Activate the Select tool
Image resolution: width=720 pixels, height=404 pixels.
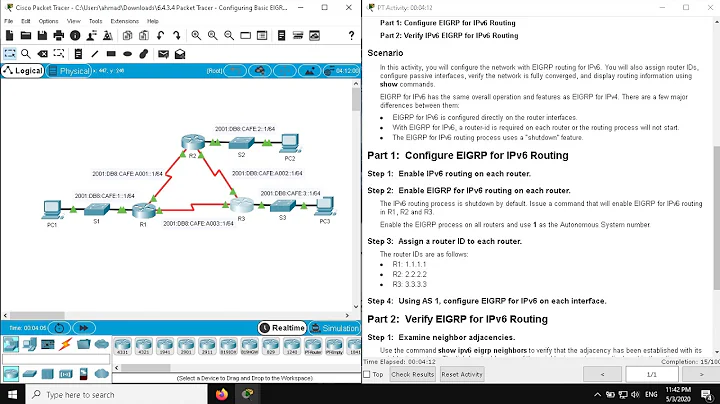[x=10, y=54]
